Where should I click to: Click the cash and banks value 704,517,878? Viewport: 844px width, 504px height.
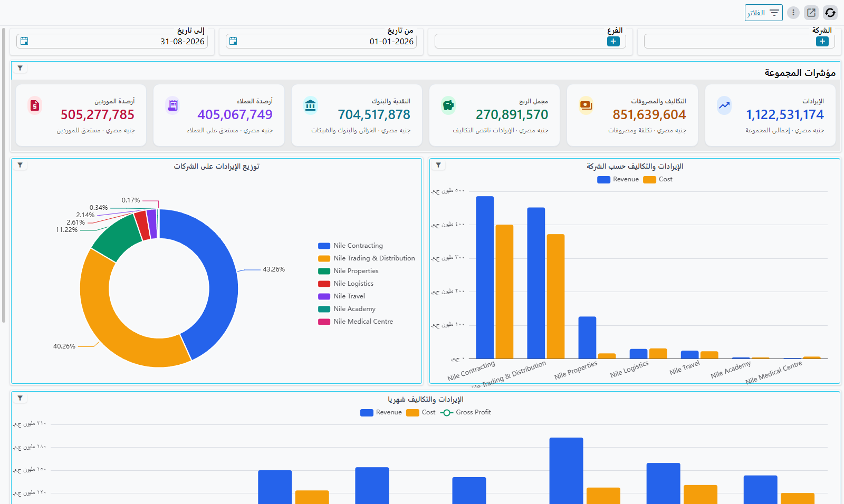374,114
